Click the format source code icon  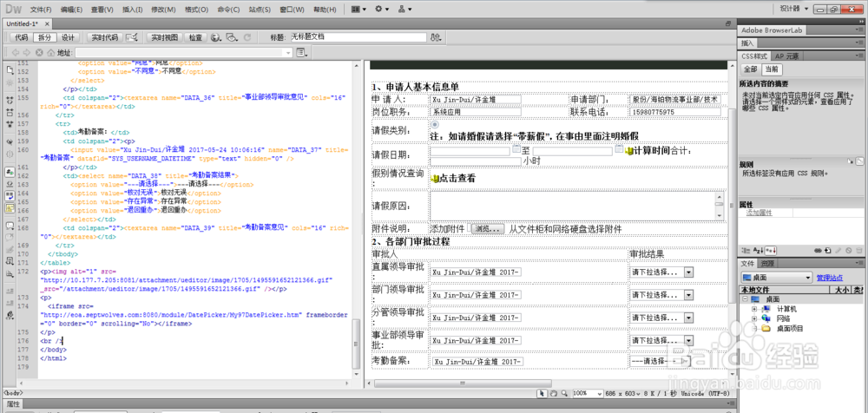click(x=10, y=316)
